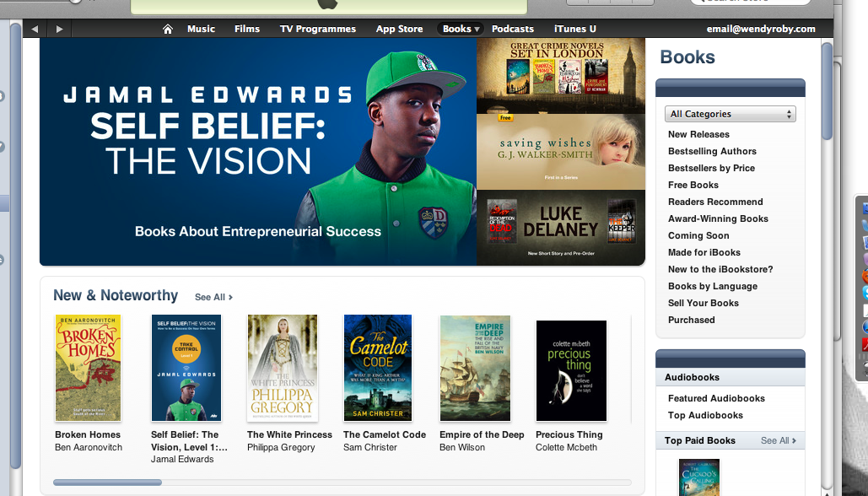This screenshot has width=868, height=496.
Task: Open the Saving Wishes free book banner
Action: click(x=561, y=152)
